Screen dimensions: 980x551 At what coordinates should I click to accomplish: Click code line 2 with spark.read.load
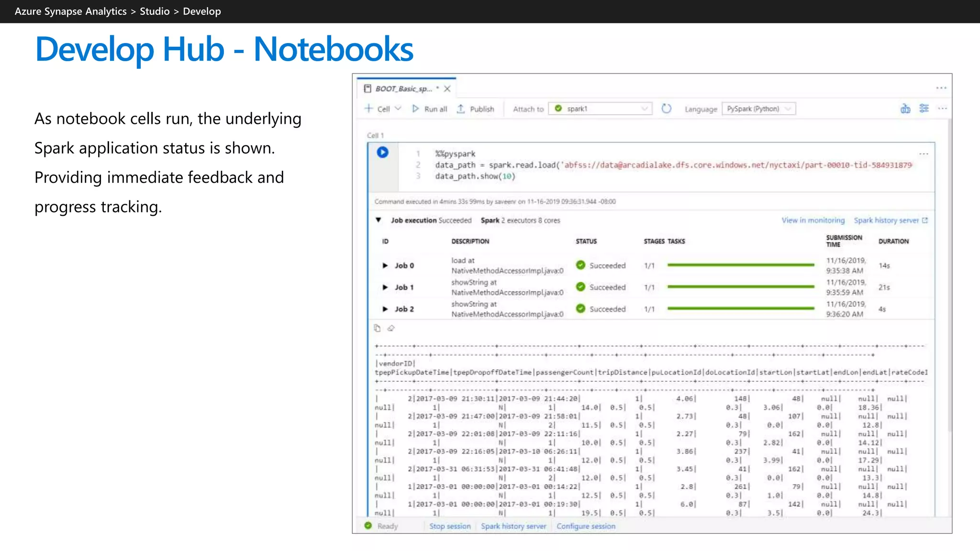[673, 165]
